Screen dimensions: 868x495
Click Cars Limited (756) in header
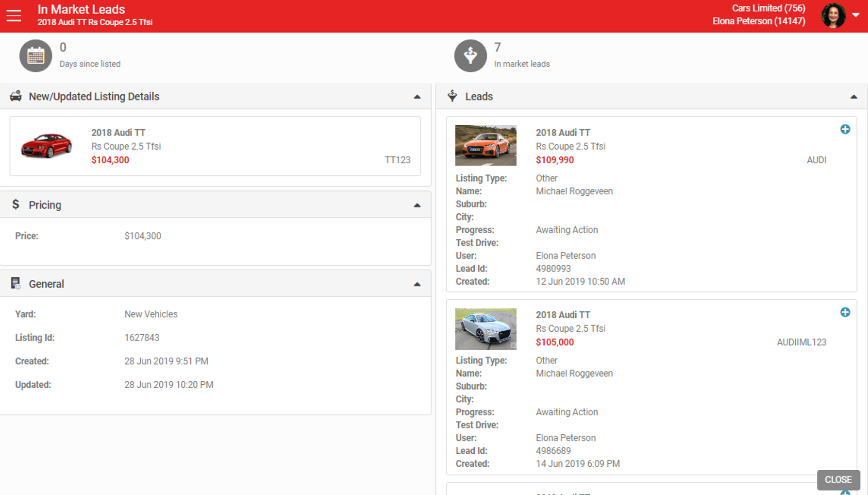(x=768, y=8)
